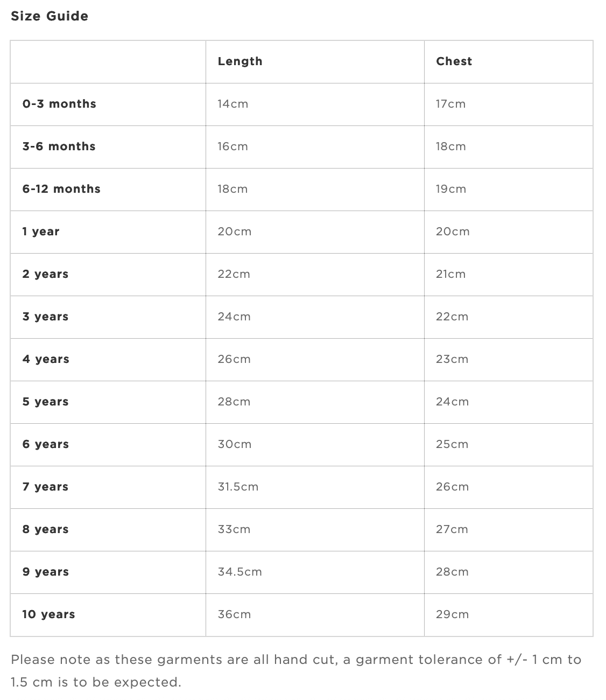
Task: Click the 6-12 months row label
Action: 61,189
